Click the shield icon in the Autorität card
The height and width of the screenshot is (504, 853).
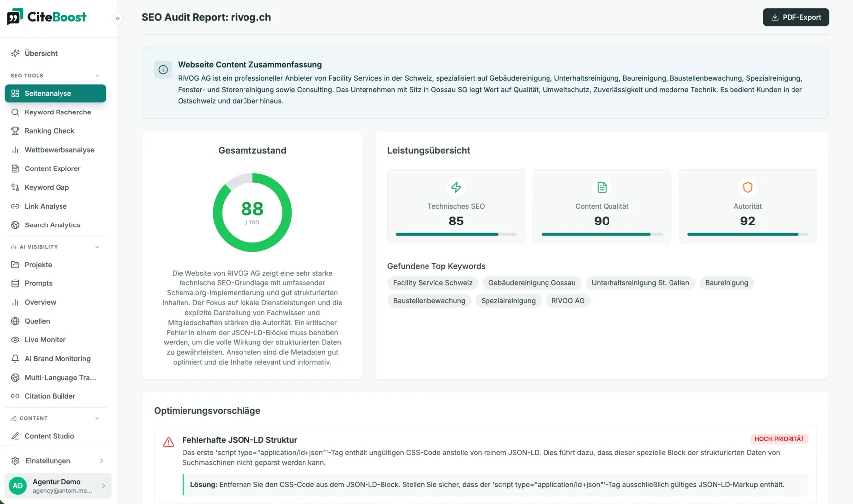[x=748, y=187]
